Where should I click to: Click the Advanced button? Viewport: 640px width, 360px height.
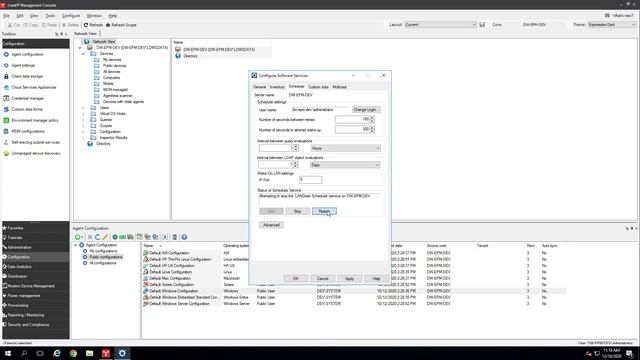[271, 225]
